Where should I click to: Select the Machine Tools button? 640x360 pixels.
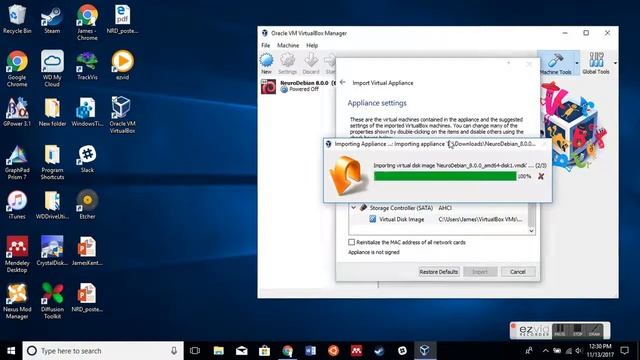click(556, 63)
